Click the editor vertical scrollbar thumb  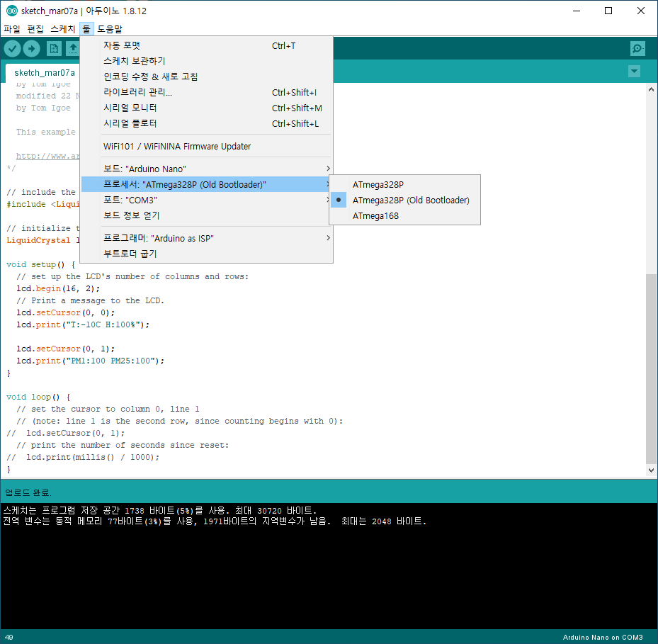click(x=651, y=368)
